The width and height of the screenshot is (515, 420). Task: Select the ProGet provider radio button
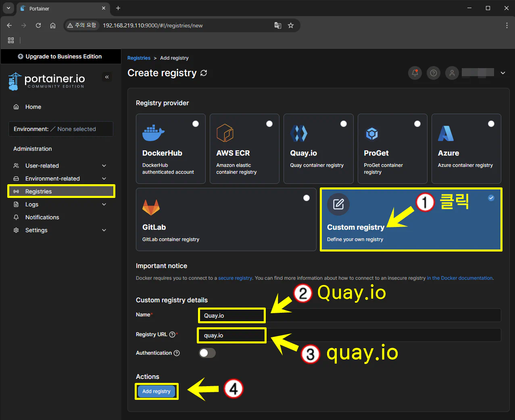point(417,124)
